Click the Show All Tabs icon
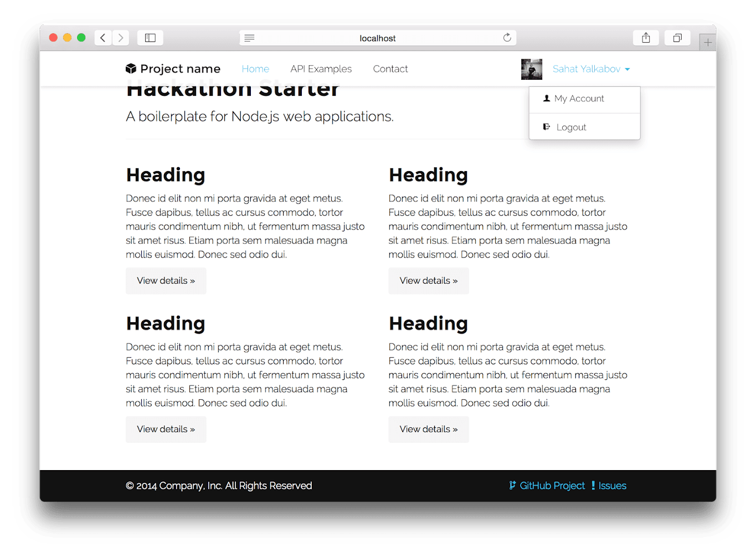 [677, 37]
